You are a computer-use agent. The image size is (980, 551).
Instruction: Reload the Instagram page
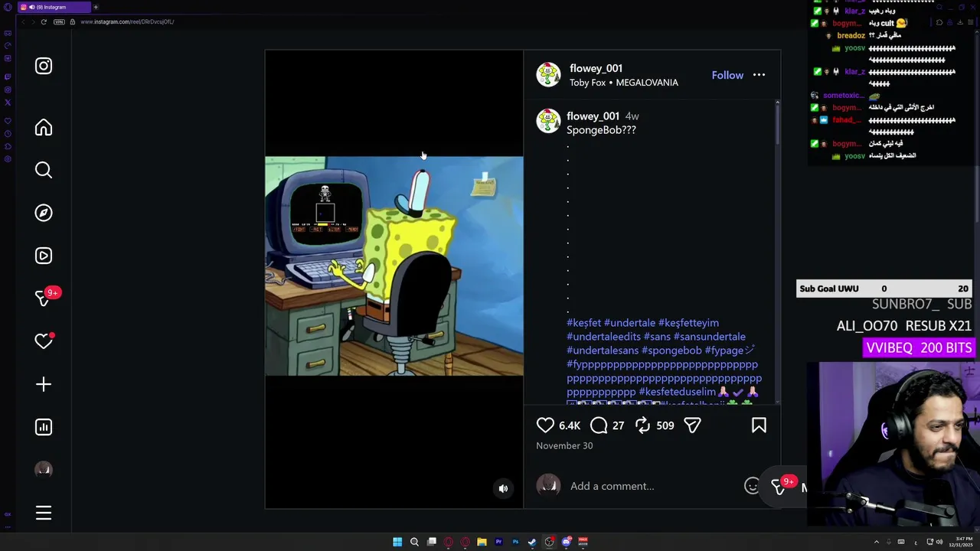(44, 21)
